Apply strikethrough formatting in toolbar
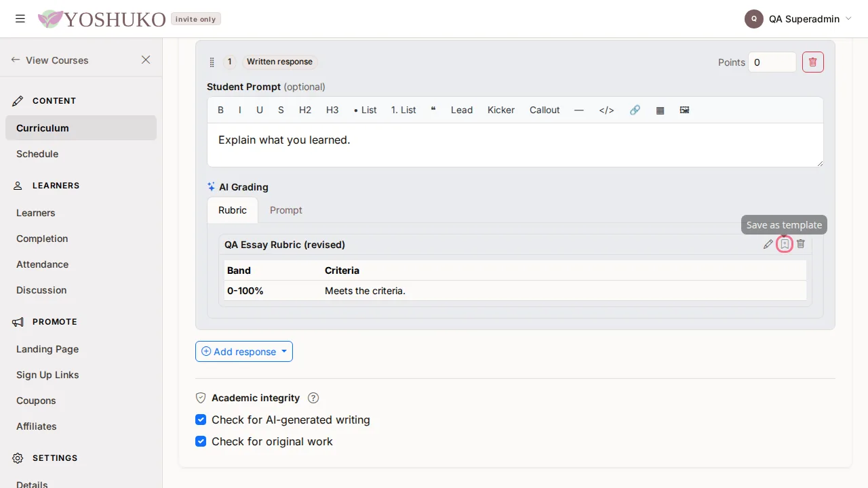This screenshot has width=868, height=488. [x=281, y=110]
